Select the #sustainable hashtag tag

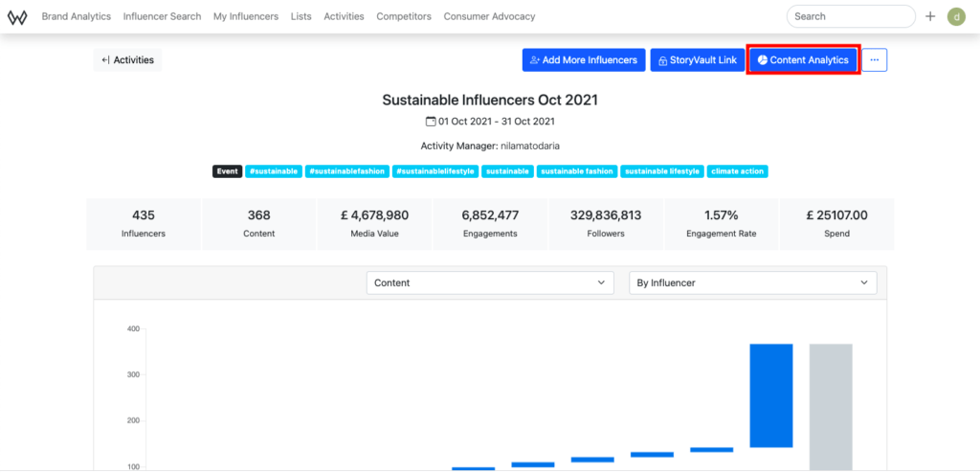(274, 171)
